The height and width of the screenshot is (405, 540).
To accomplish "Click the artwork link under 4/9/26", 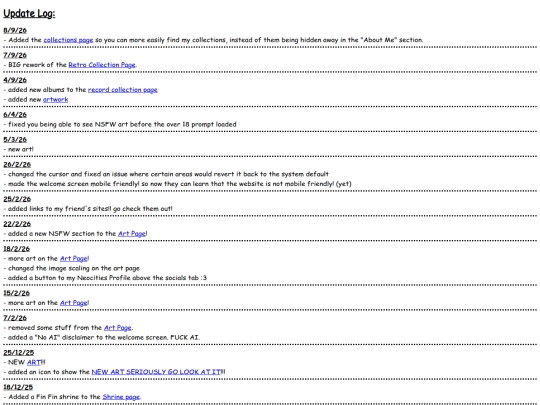I will tap(55, 100).
